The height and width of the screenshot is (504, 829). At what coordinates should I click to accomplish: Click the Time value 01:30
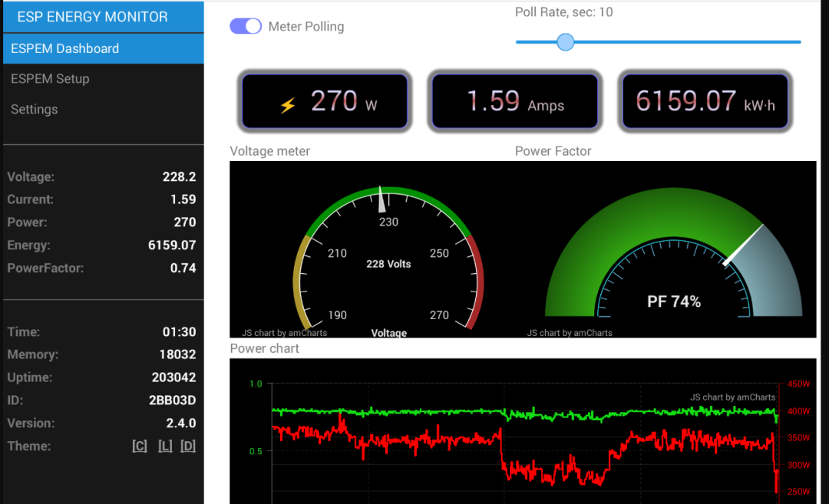pos(179,331)
